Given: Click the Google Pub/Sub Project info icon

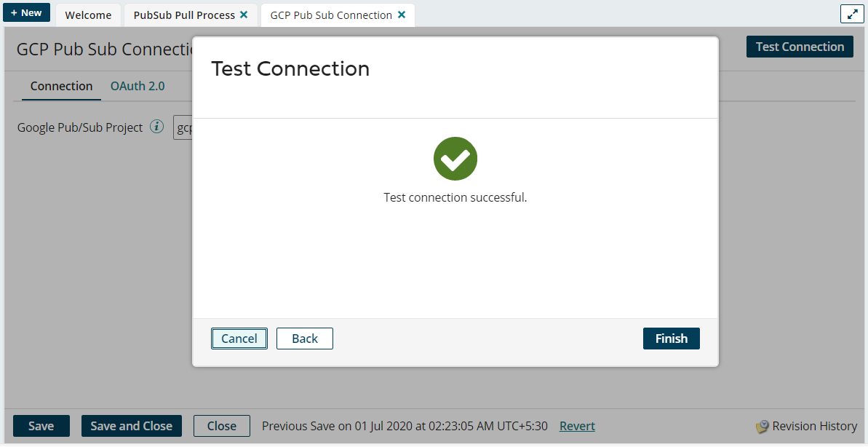Looking at the screenshot, I should (156, 127).
